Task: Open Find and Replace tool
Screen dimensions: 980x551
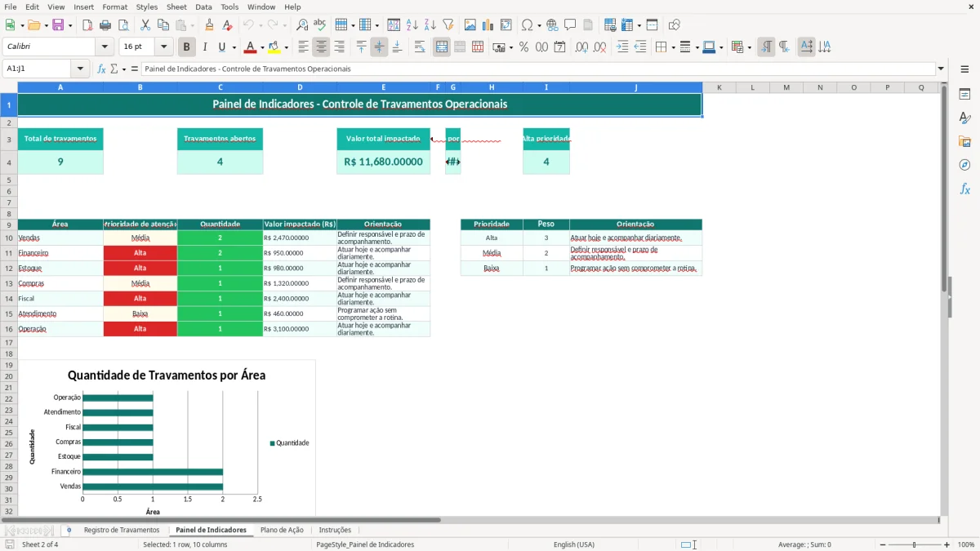Action: [302, 25]
